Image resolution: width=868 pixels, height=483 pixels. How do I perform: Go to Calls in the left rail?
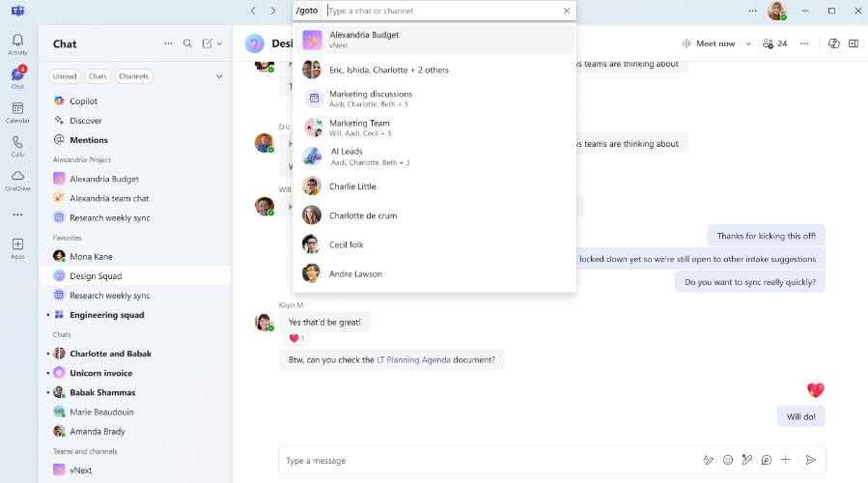17,146
